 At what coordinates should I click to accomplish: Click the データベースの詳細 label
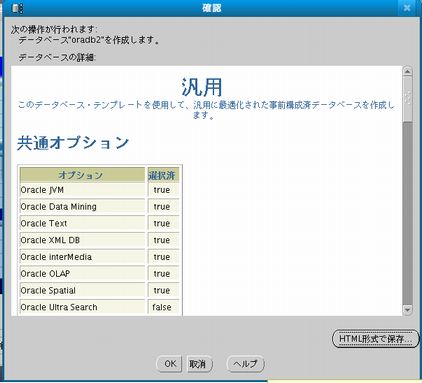pyautogui.click(x=57, y=57)
